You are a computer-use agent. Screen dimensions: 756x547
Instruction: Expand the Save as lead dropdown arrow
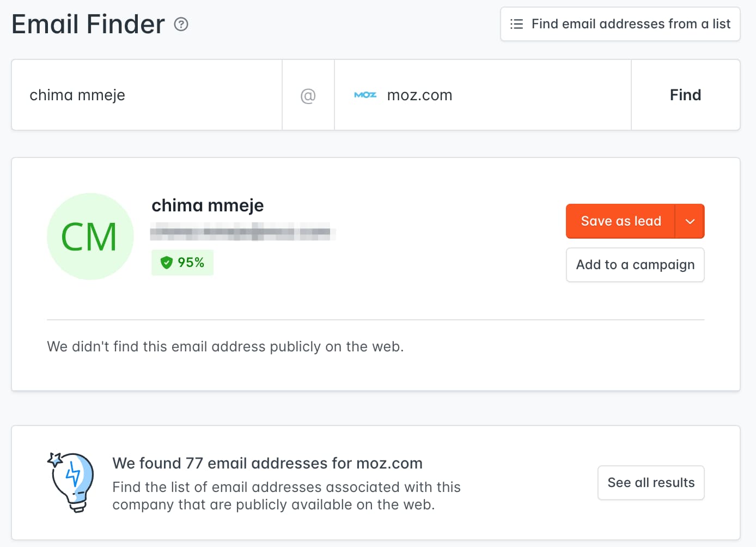click(x=690, y=221)
